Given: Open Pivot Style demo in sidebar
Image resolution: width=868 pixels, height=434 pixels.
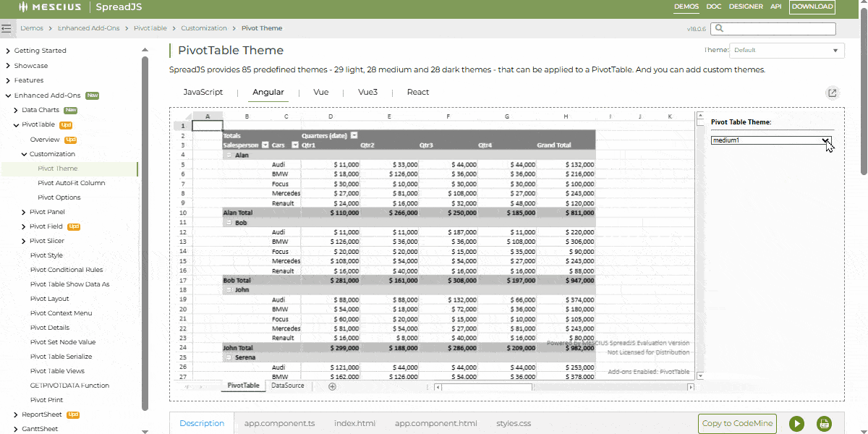Looking at the screenshot, I should (x=46, y=255).
